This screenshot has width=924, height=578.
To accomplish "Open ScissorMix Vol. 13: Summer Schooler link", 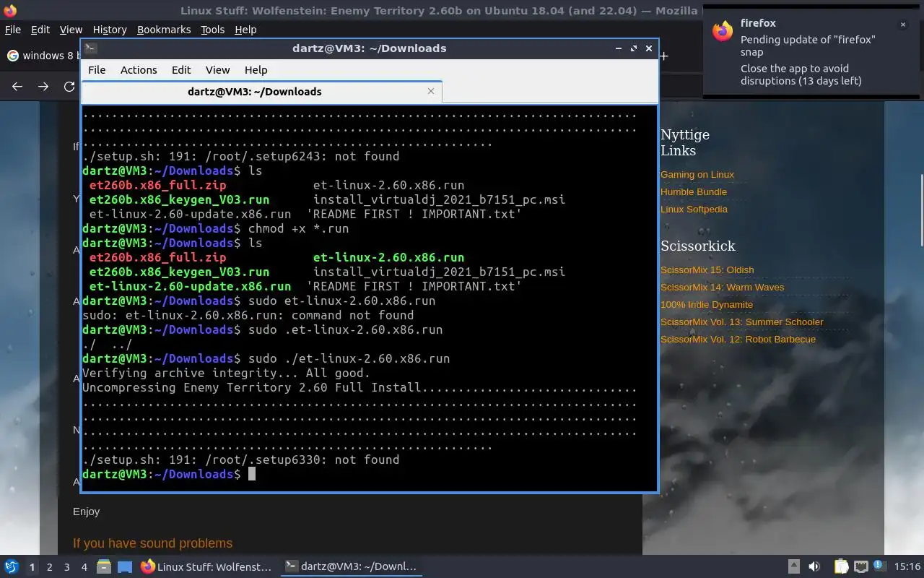I will click(x=741, y=322).
